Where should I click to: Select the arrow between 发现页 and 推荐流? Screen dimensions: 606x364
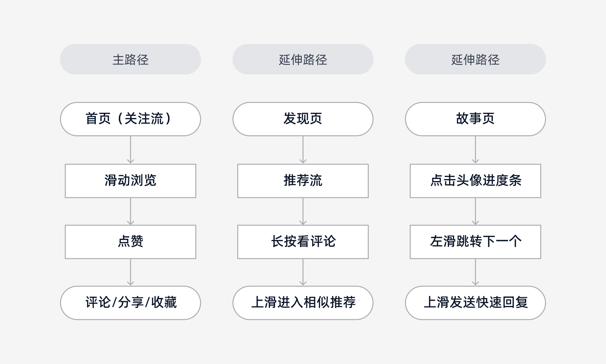(x=303, y=150)
